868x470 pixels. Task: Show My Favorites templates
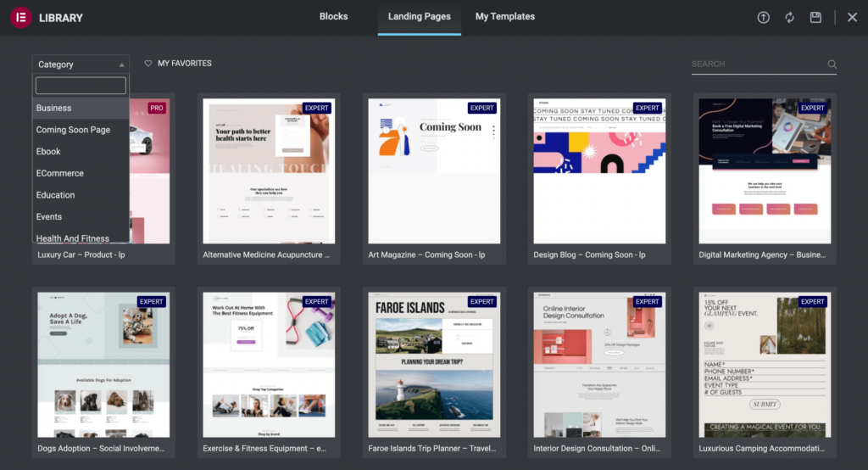[x=178, y=63]
